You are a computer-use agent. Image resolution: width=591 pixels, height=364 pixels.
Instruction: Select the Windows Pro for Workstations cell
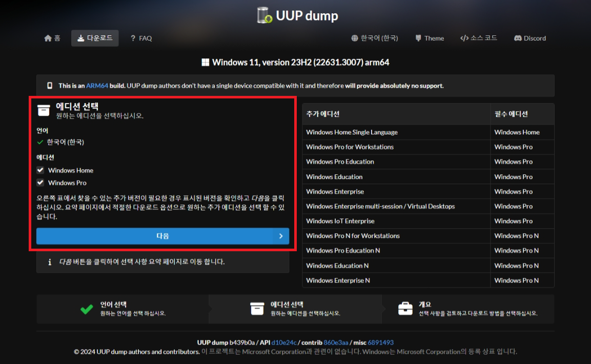[x=396, y=147]
